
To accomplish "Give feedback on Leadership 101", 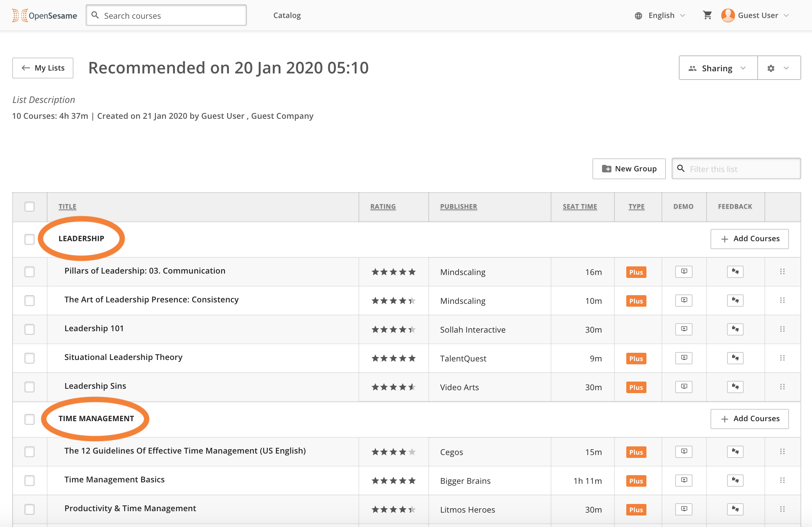I will pyautogui.click(x=735, y=329).
